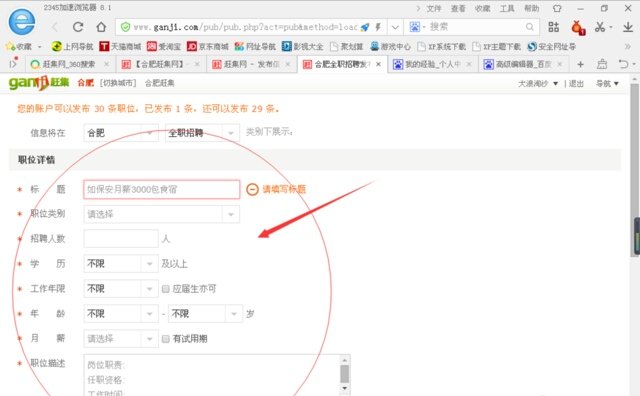Click the rocket acceleration icon in address bar
Image resolution: width=640 pixels, height=396 pixels.
tap(365, 27)
